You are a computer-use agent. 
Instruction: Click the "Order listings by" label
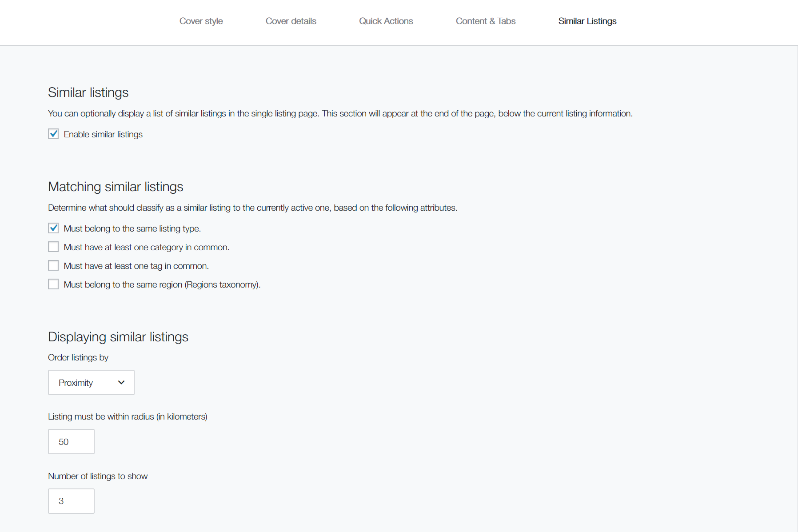tap(78, 357)
